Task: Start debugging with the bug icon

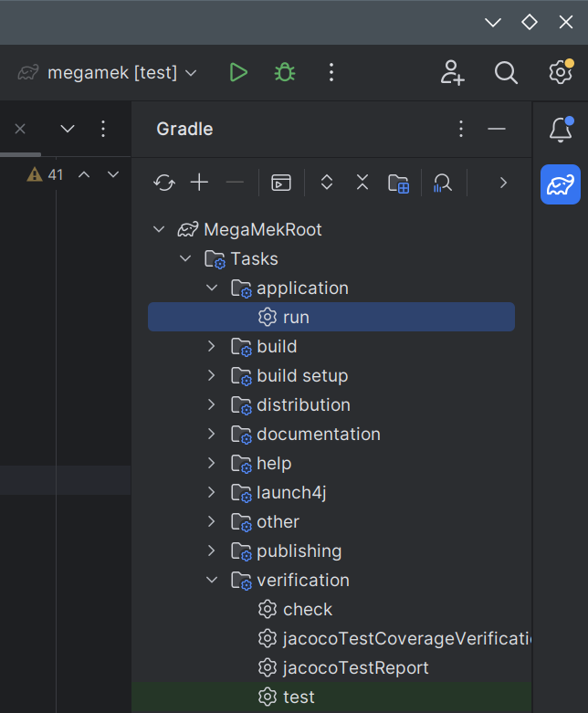Action: pyautogui.click(x=285, y=72)
